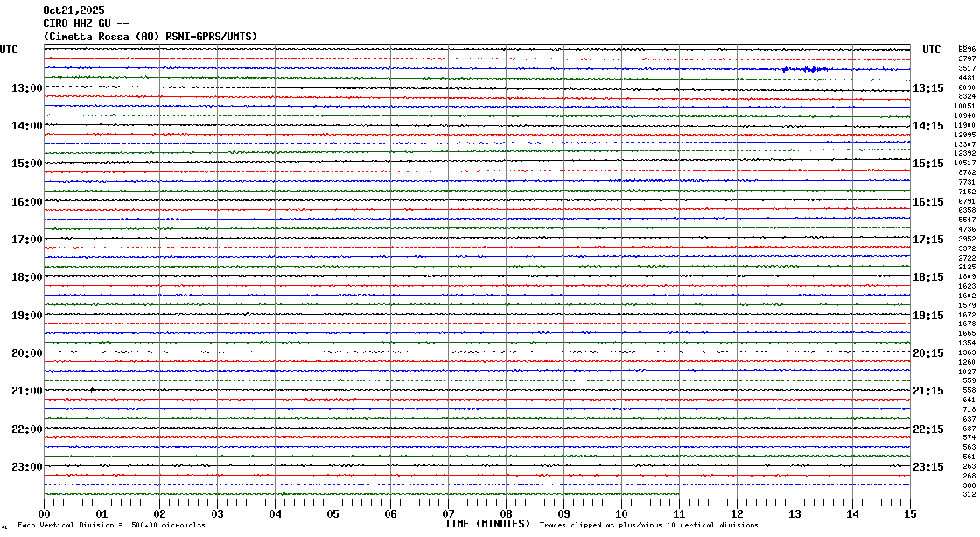Click the right UTC axis label
Viewport: 980px width, 537px height.
pos(931,49)
